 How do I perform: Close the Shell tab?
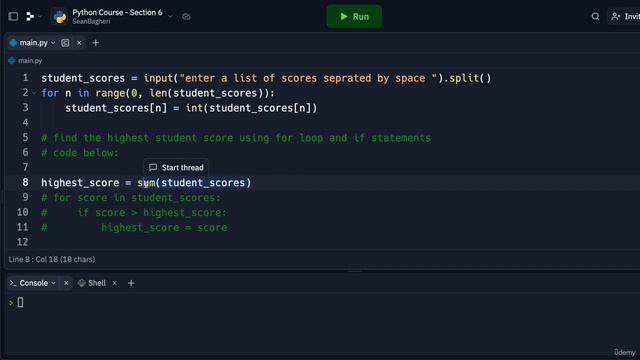(115, 283)
